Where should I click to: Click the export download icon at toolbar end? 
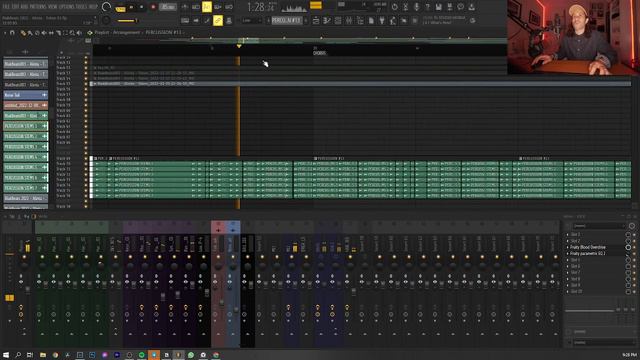point(471,7)
